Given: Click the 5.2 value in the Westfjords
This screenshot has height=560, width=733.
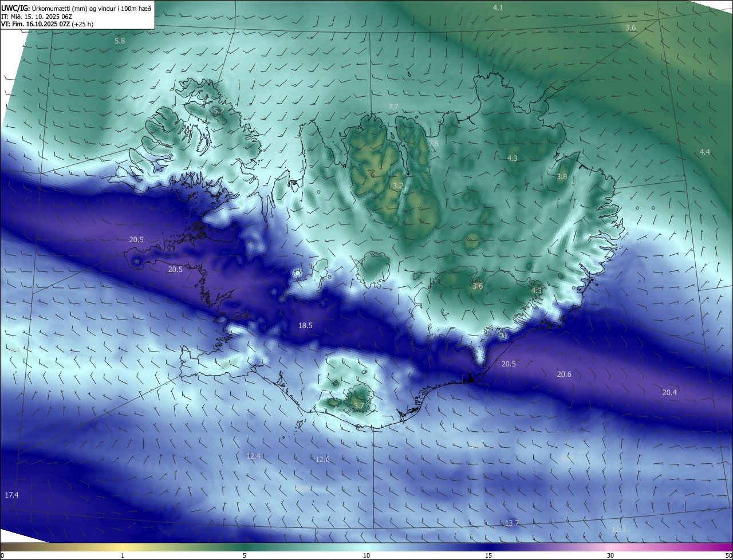Looking at the screenshot, I should click(x=219, y=111).
